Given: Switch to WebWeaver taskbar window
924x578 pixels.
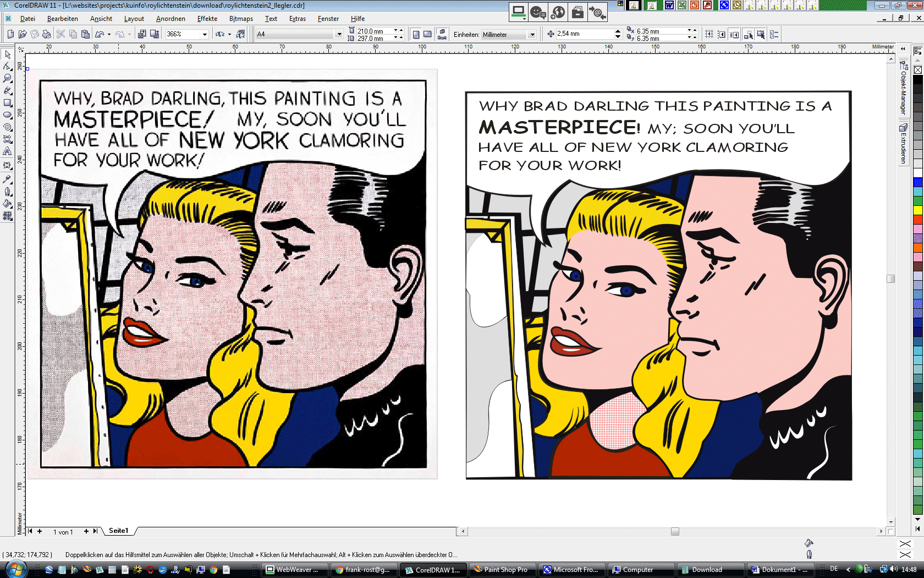Looking at the screenshot, I should tap(296, 570).
